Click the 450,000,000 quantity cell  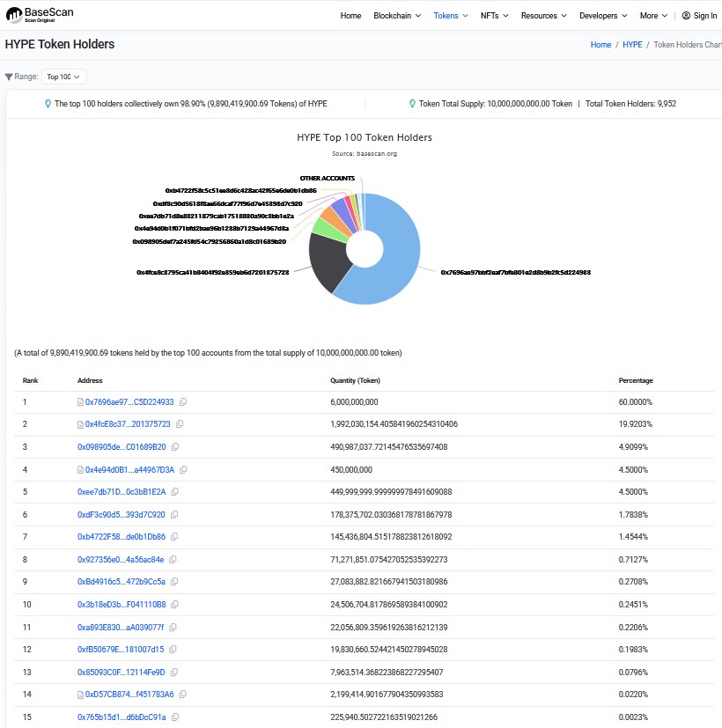(351, 470)
